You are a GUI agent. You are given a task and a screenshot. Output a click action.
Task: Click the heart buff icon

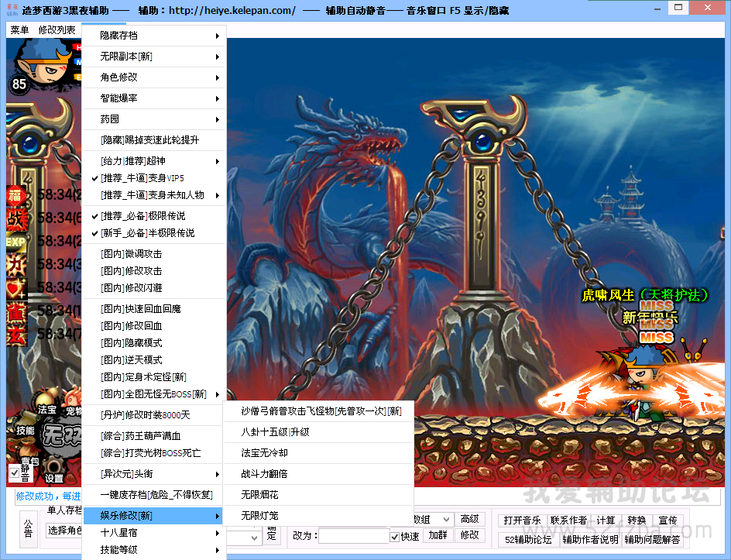tap(15, 289)
